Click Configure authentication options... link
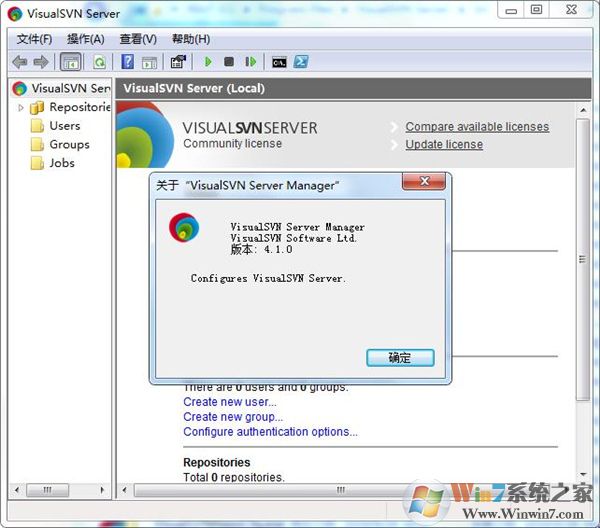The image size is (600, 528). click(270, 432)
